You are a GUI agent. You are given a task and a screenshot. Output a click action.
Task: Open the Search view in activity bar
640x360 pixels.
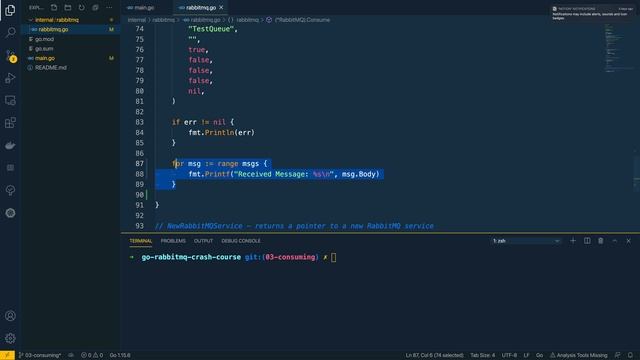click(10, 32)
